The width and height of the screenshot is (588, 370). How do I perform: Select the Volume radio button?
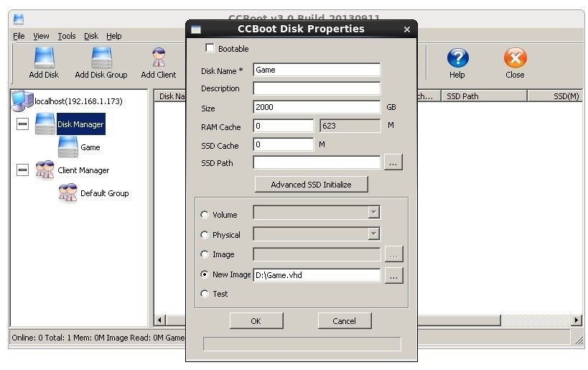point(205,215)
